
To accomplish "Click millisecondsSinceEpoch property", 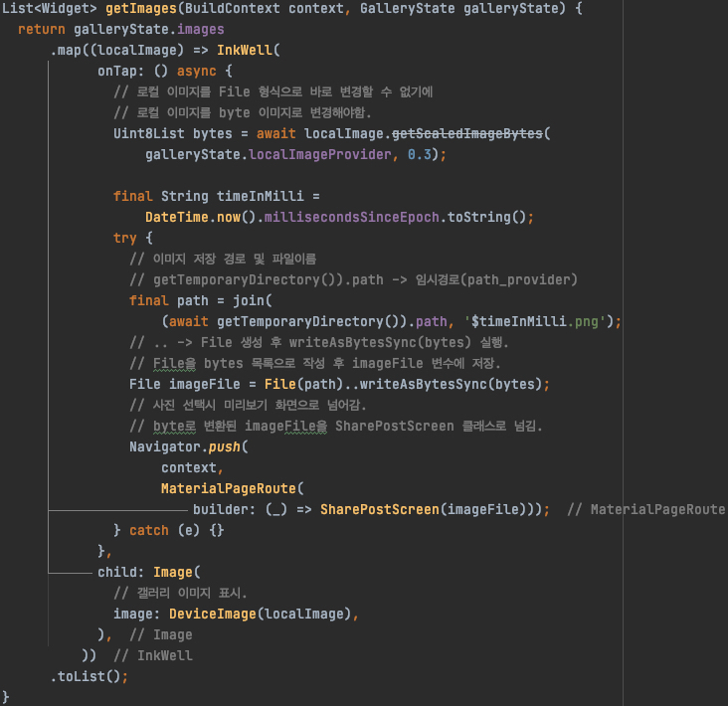I will (x=351, y=217).
